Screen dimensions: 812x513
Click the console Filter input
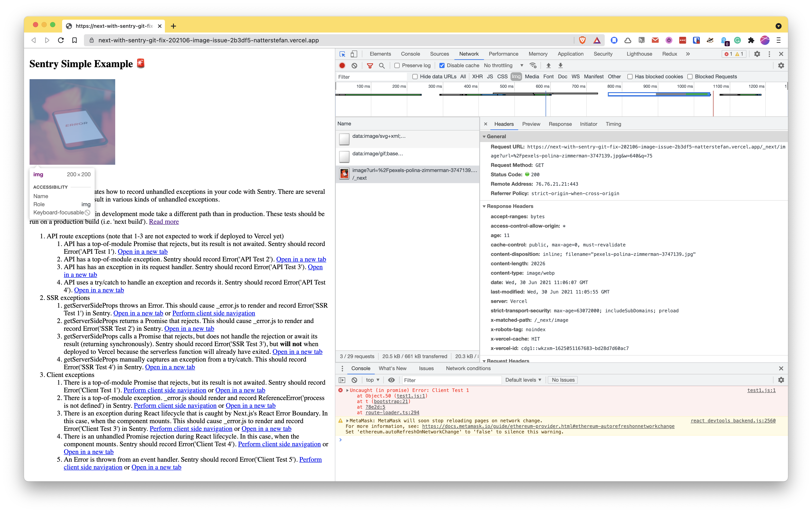452,380
